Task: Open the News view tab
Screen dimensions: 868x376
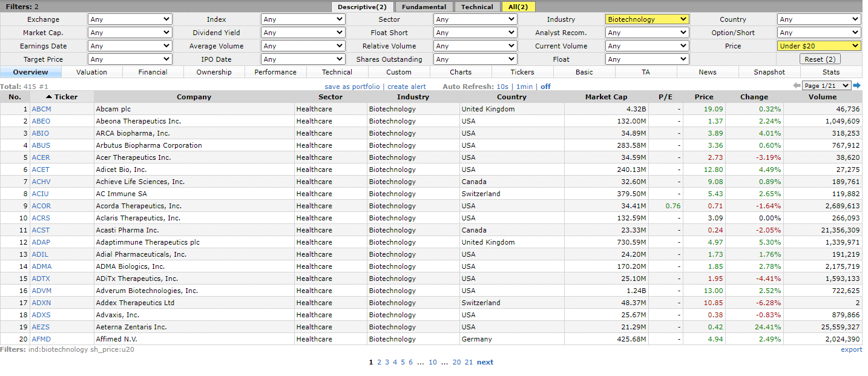Action: (x=708, y=72)
